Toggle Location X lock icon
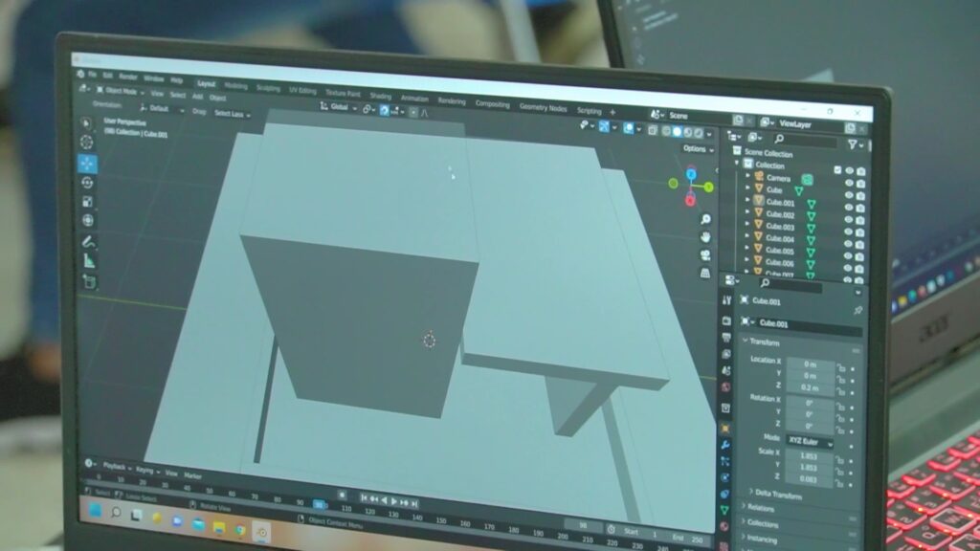The image size is (980, 551). tap(840, 367)
